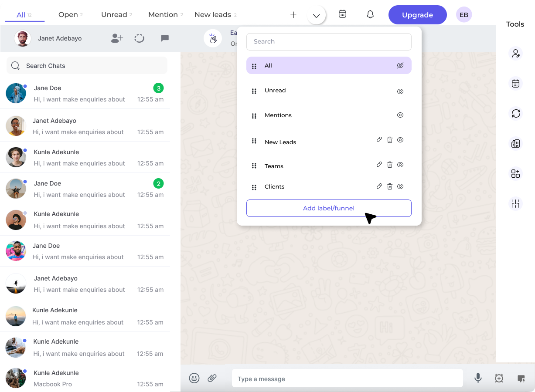Open the sliders settings tool in Tools panel
Image resolution: width=535 pixels, height=392 pixels.
[x=516, y=203]
